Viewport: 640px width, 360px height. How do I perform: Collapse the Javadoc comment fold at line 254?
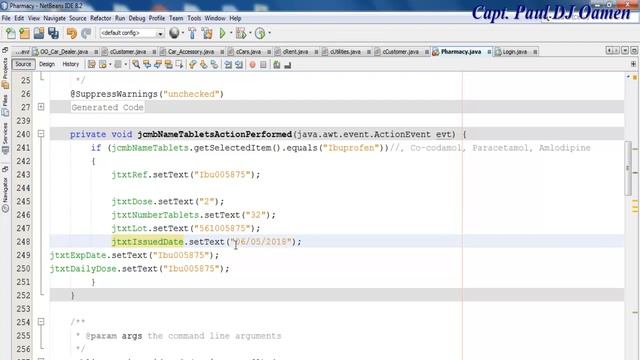(x=41, y=322)
